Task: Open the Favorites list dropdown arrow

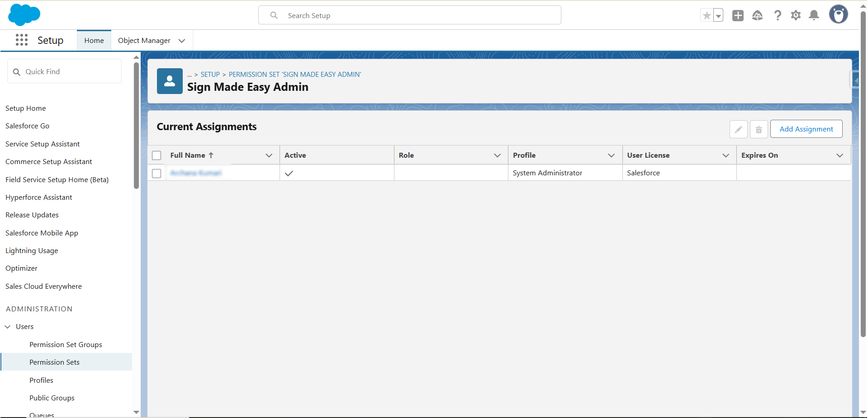Action: click(718, 15)
